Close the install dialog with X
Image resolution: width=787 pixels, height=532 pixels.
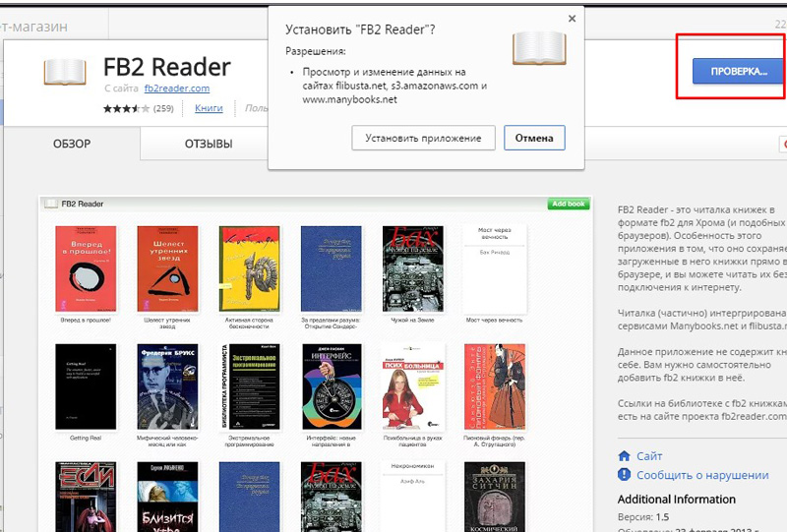572,19
